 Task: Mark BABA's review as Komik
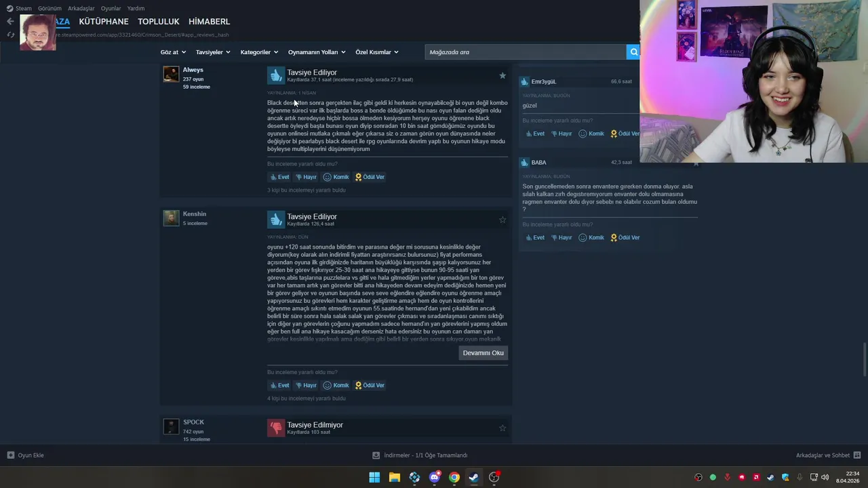pyautogui.click(x=591, y=238)
